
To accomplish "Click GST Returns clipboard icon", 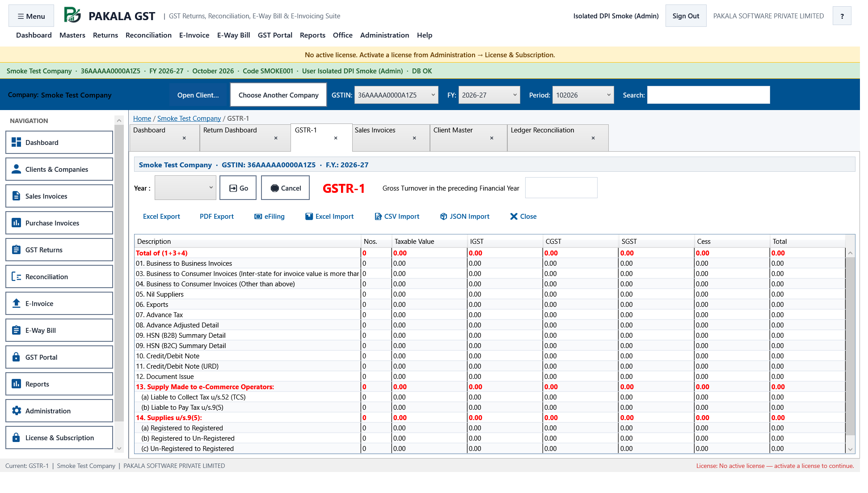I will [16, 250].
